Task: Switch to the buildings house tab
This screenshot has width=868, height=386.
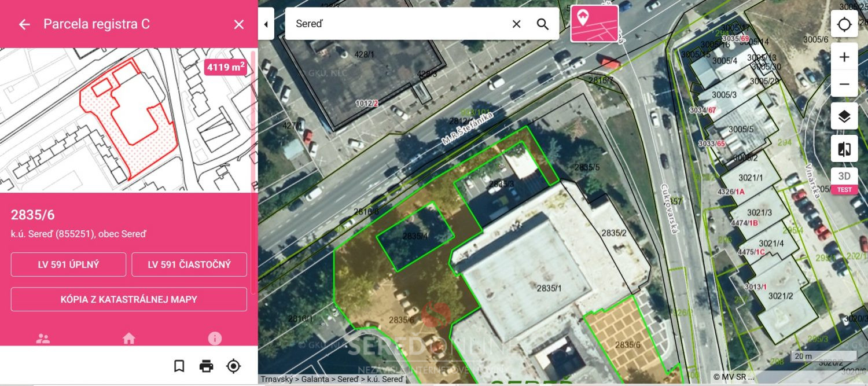Action: [x=128, y=339]
